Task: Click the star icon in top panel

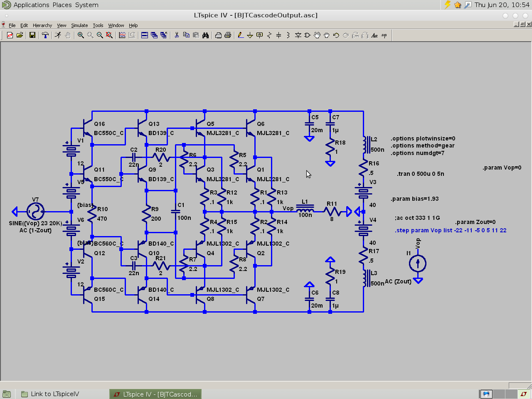Action: pyautogui.click(x=458, y=5)
